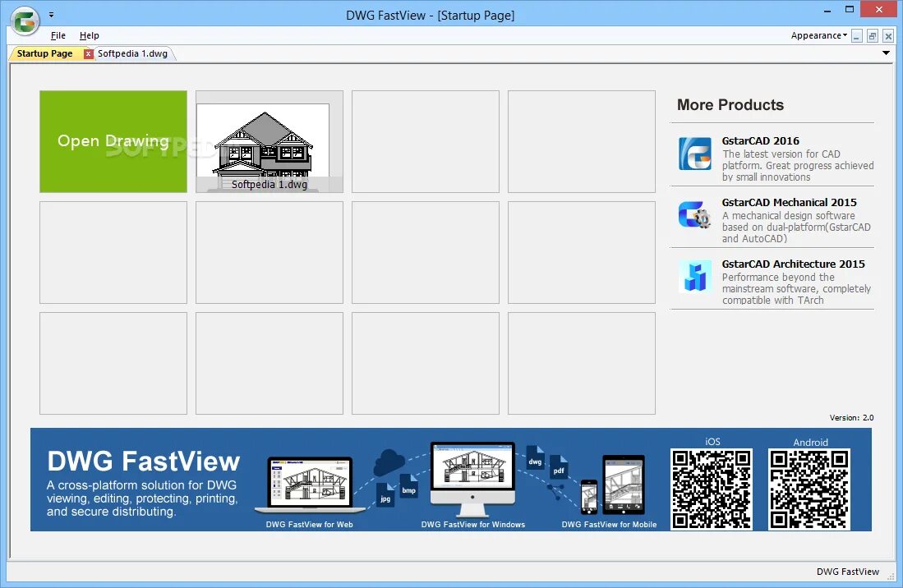Click the cloud icon in the banner
Screen dimensions: 903x588
click(x=389, y=462)
